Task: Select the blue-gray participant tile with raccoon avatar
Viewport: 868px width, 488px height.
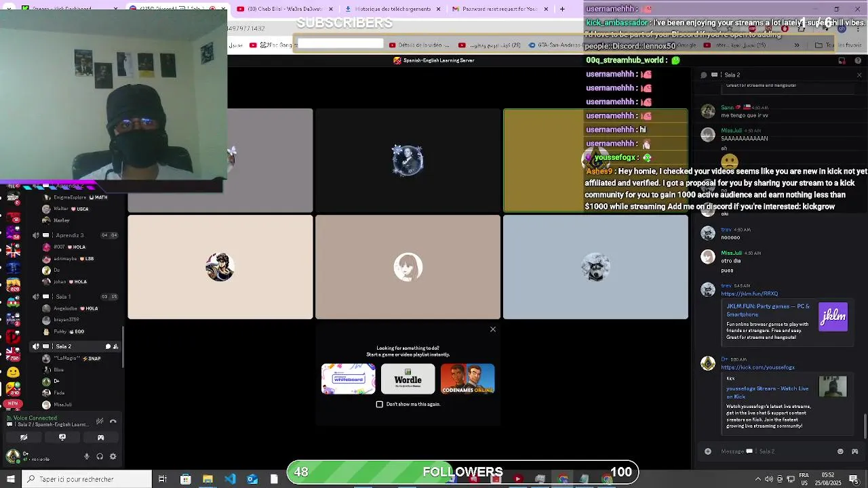Action: (595, 267)
